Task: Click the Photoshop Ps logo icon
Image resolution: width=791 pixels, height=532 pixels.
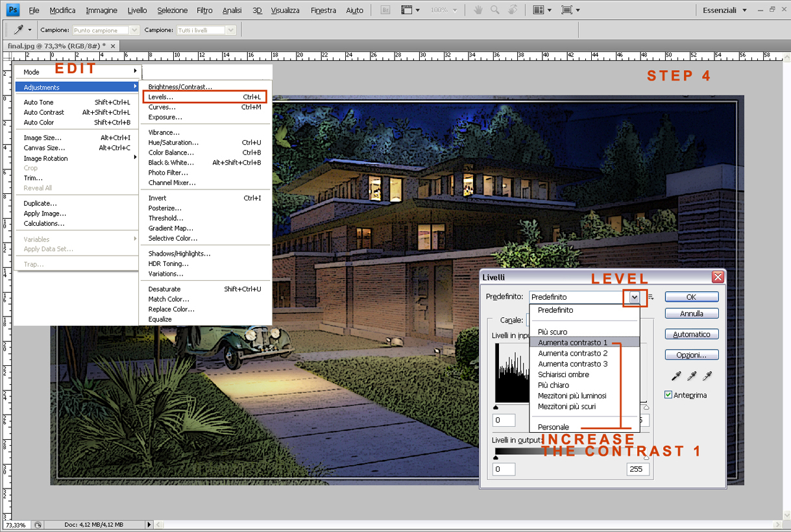Action: [x=13, y=10]
